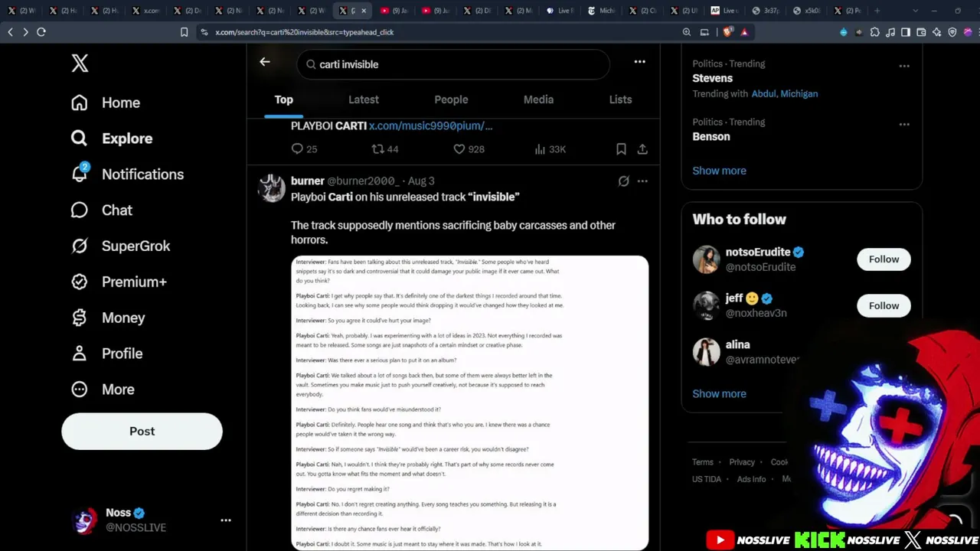Switch to the Latest tab
980x551 pixels.
click(x=364, y=100)
